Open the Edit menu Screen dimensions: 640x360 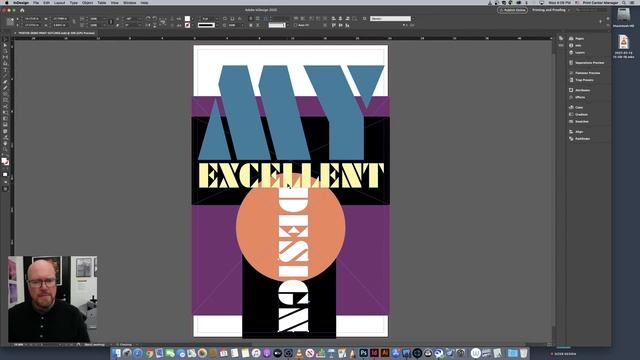click(47, 2)
